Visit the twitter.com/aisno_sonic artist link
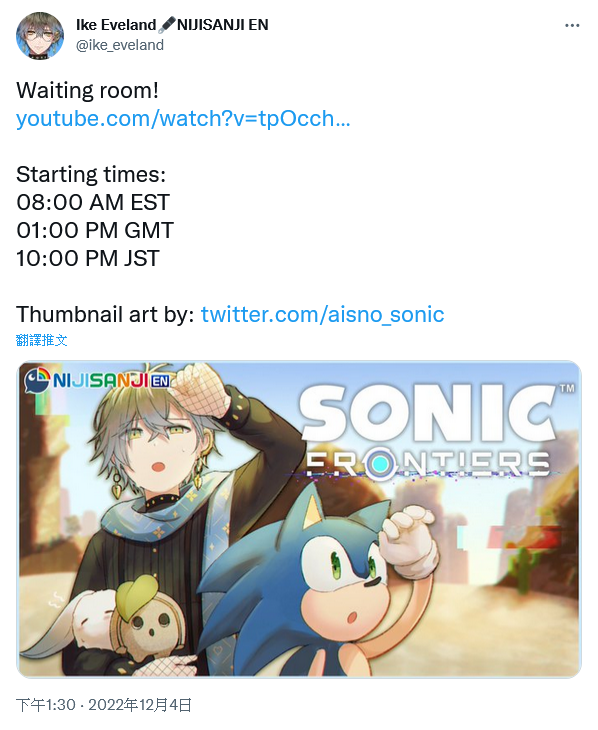This screenshot has height=730, width=598. 322,314
